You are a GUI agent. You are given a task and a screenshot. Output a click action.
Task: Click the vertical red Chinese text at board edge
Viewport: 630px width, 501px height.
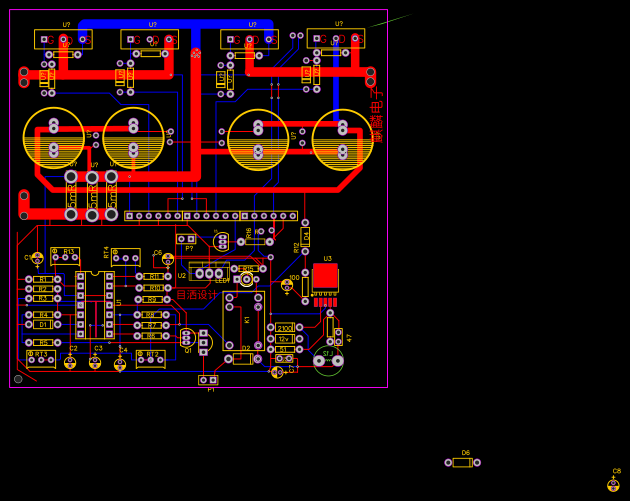[x=376, y=117]
